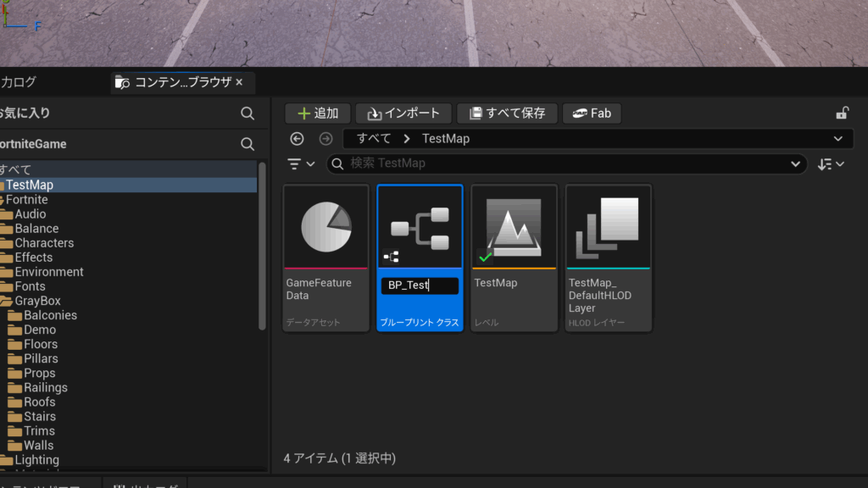Open the sort settings dropdown
868x488 pixels.
831,164
